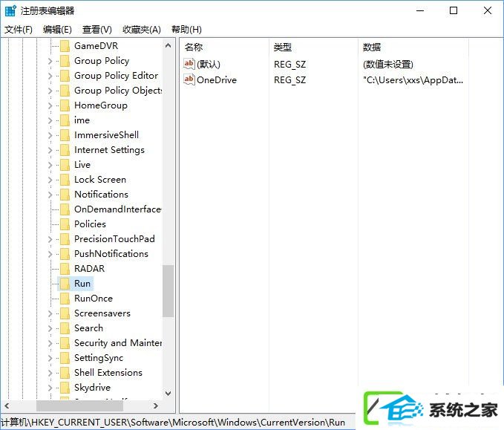
Task: Click the string value icon beside (默认)
Action: click(189, 64)
